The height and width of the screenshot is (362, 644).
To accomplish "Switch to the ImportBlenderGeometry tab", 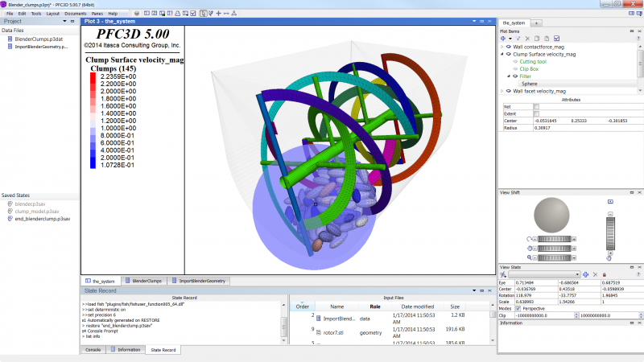I will (x=199, y=281).
